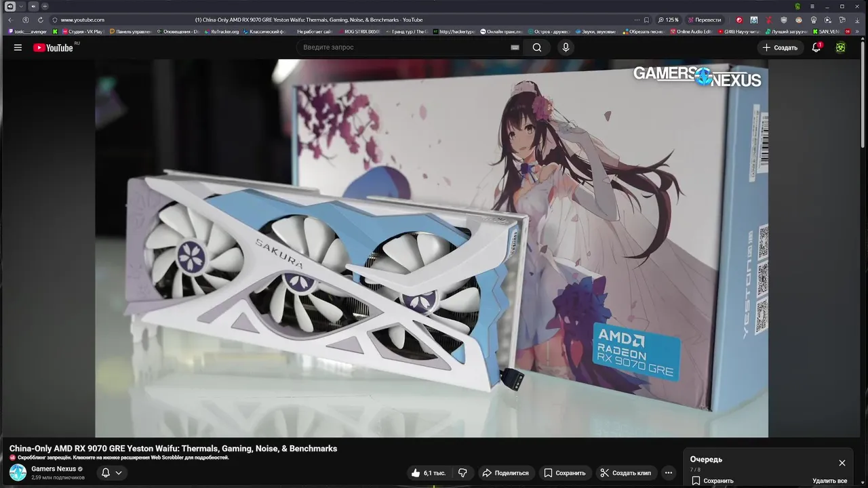This screenshot has width=868, height=488.
Task: Like the video (6,1 тыс.)
Action: [429, 473]
